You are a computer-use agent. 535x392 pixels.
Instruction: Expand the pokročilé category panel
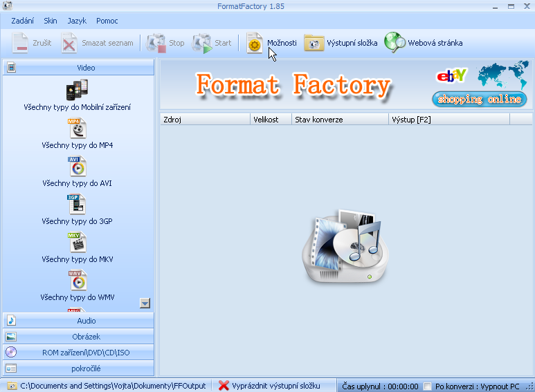point(78,368)
